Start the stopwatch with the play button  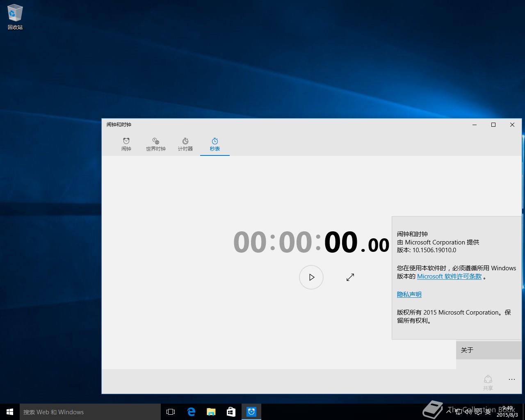click(x=311, y=277)
